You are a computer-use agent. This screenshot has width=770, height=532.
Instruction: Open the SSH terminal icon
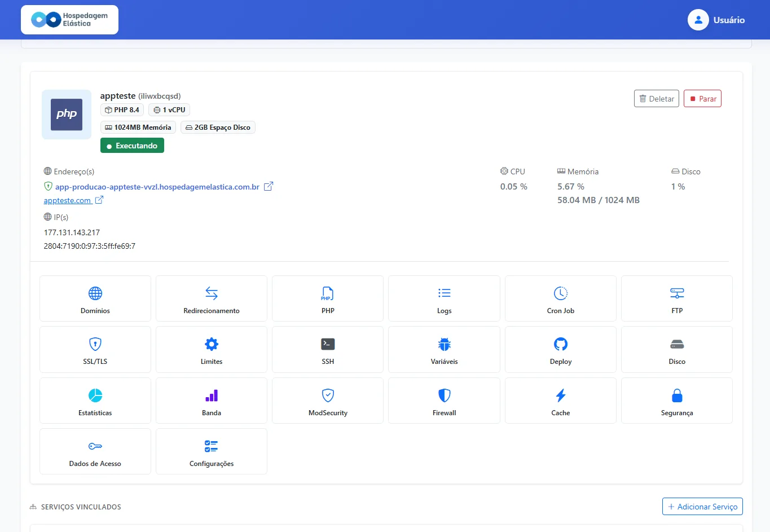tap(328, 344)
